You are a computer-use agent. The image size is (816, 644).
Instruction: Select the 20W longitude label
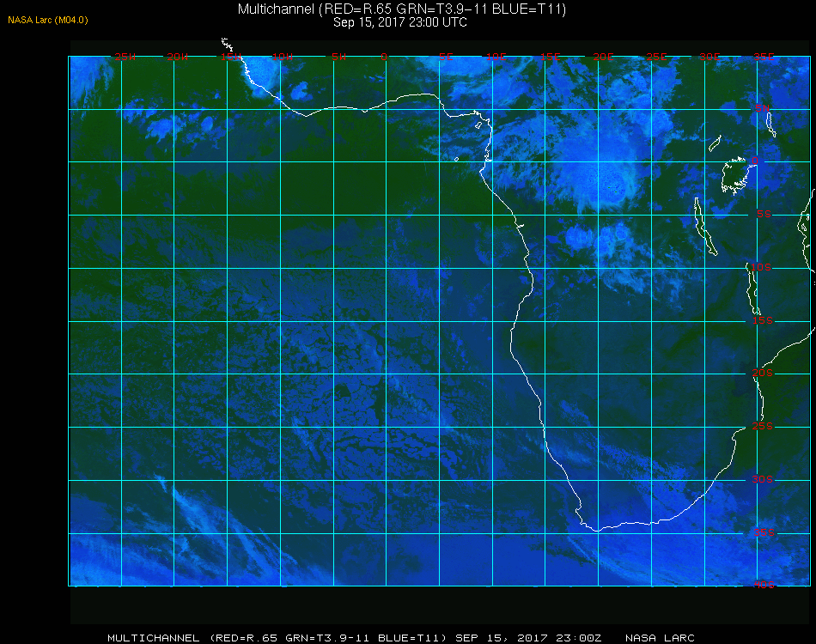pos(178,57)
